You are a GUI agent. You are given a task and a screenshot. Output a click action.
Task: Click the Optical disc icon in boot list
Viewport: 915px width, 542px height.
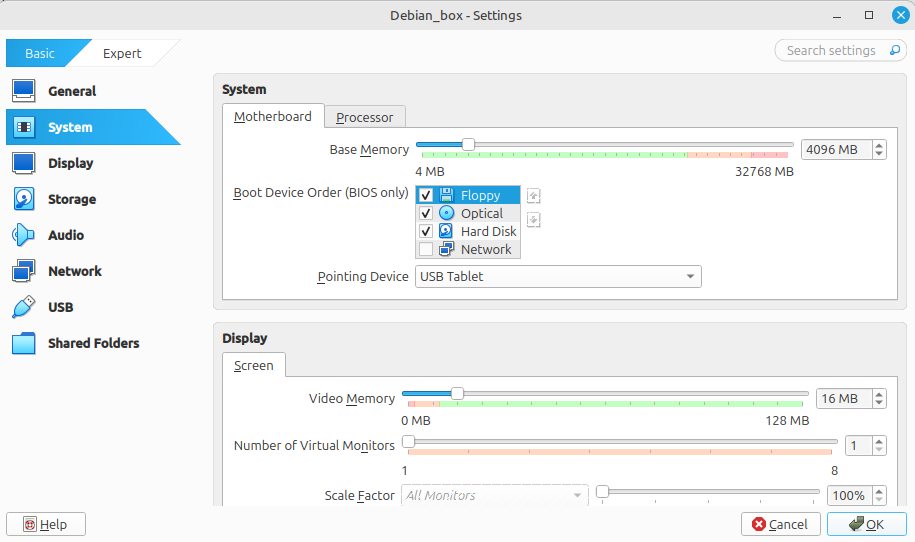(446, 213)
